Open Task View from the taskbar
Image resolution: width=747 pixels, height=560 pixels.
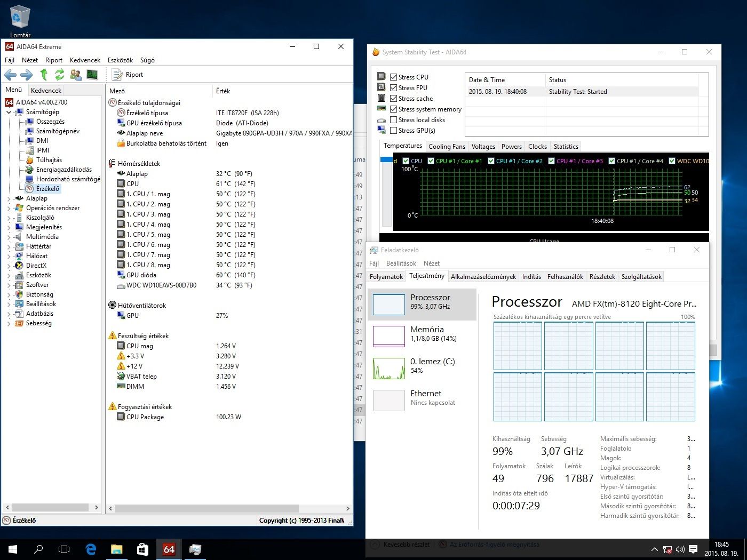(64, 549)
